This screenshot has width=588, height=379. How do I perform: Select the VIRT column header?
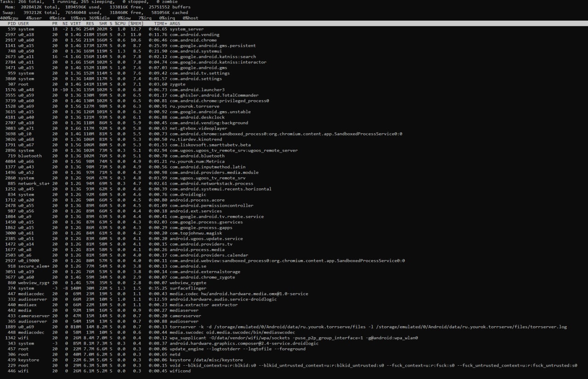77,23
